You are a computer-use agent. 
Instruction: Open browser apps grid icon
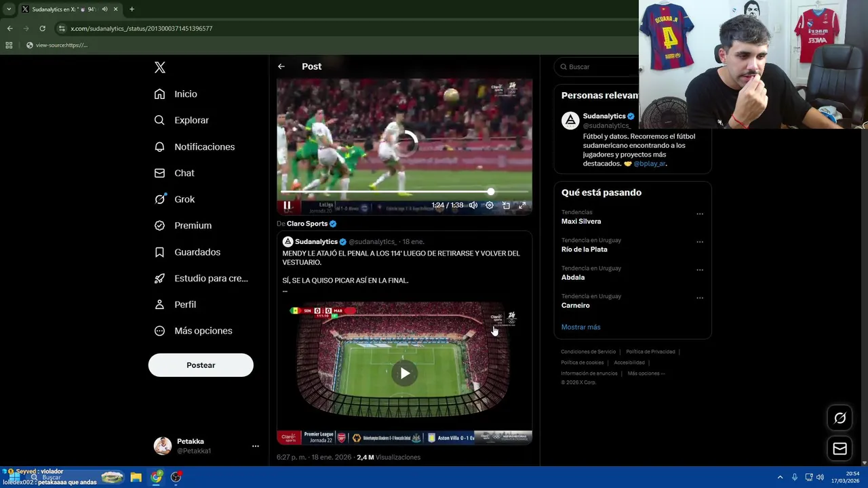click(x=9, y=45)
